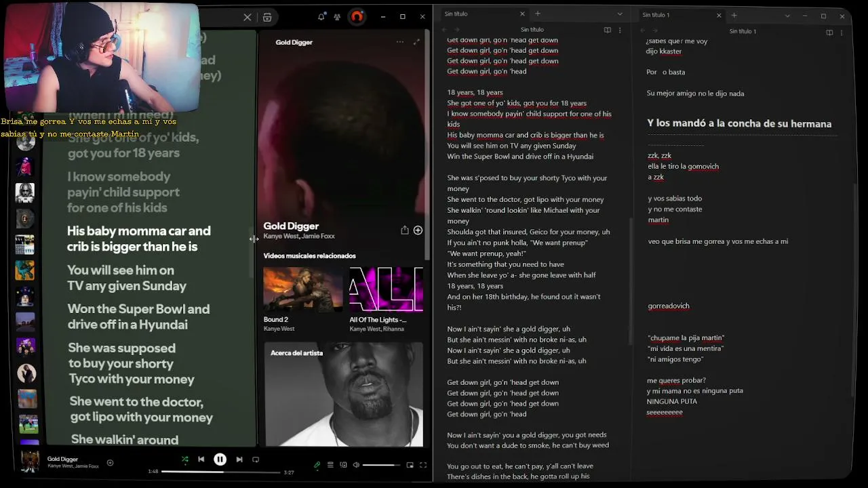
Task: Open the Spotify play queue
Action: (330, 465)
